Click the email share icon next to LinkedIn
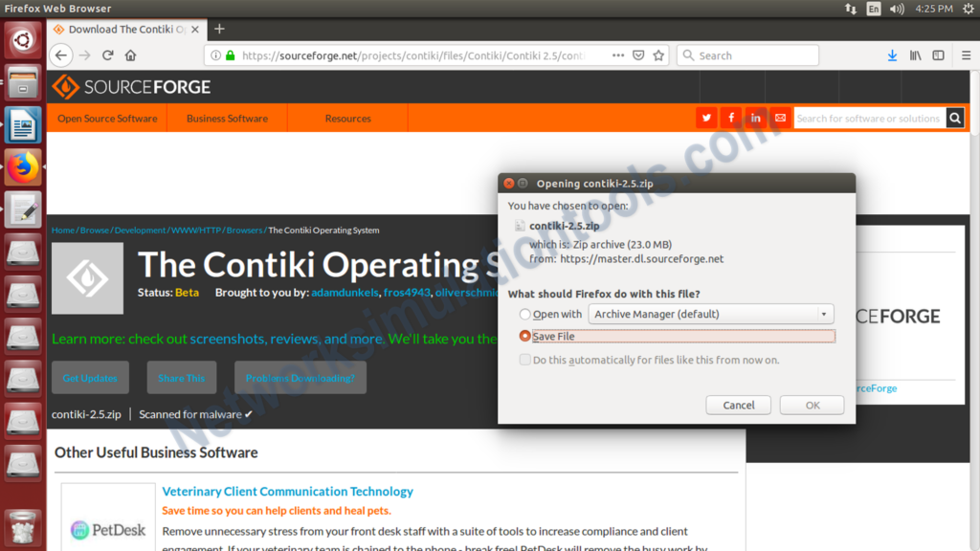This screenshot has width=980, height=551. point(779,118)
